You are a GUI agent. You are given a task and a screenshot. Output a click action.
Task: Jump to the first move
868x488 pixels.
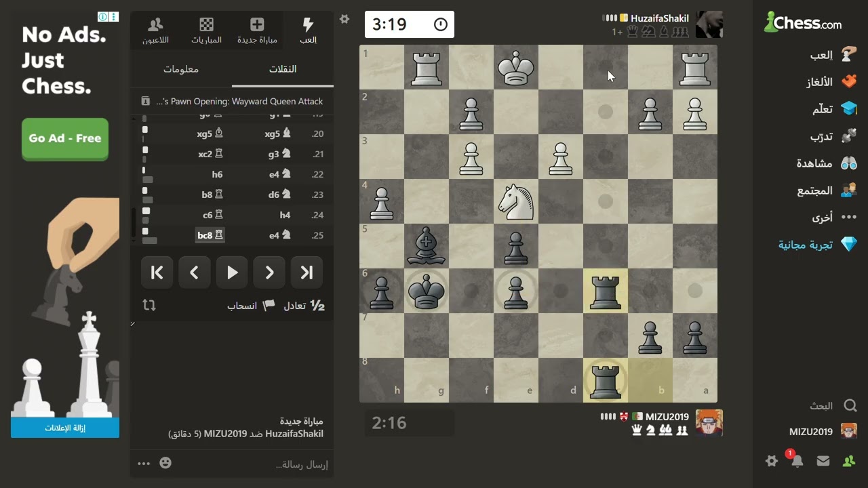157,272
